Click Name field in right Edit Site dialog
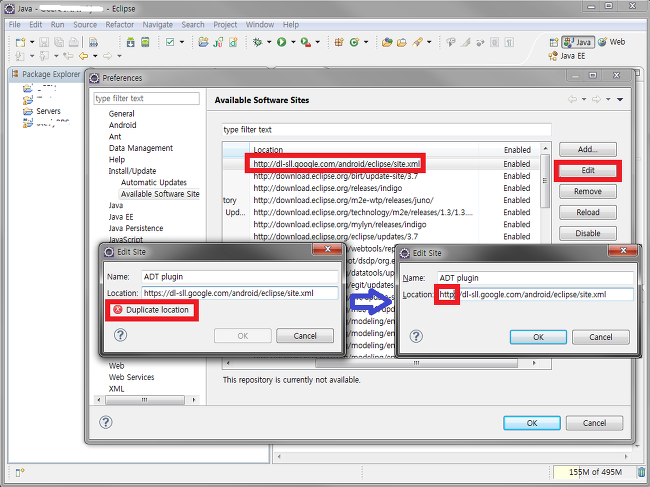This screenshot has height=487, width=650. click(535, 278)
